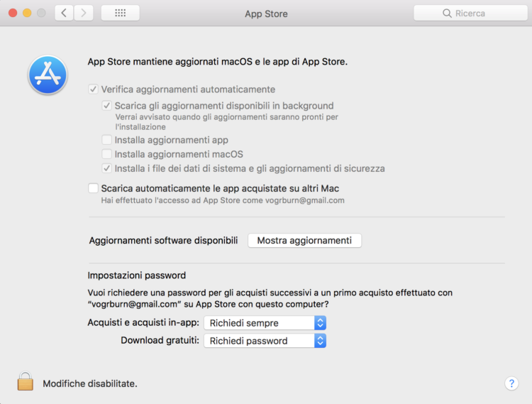Image resolution: width=532 pixels, height=404 pixels.
Task: Click into the Ricerca search field
Action: pyautogui.click(x=470, y=13)
